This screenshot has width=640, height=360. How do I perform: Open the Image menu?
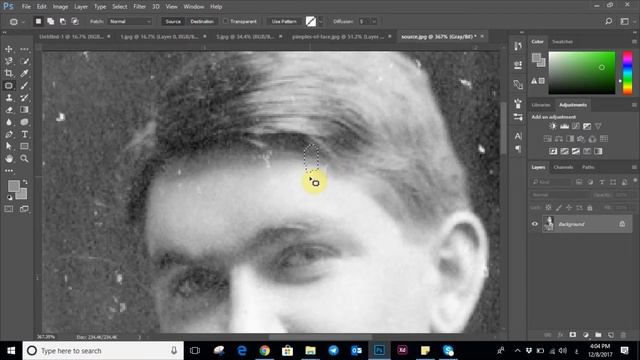tap(60, 7)
